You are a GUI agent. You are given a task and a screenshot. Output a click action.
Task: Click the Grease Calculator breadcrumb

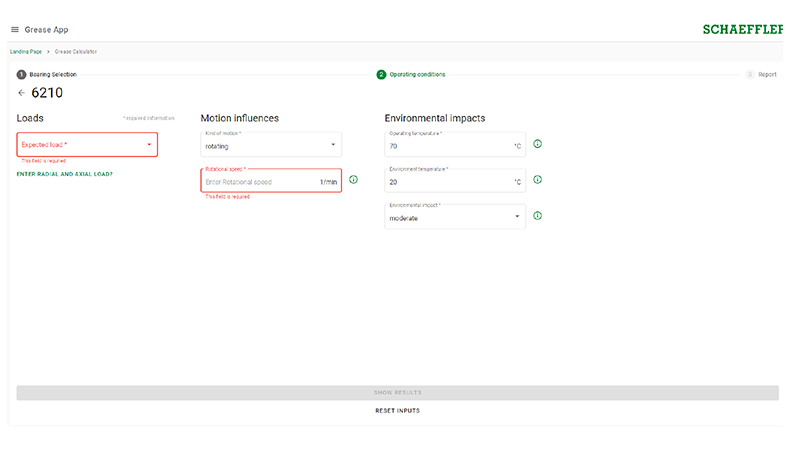pyautogui.click(x=76, y=51)
